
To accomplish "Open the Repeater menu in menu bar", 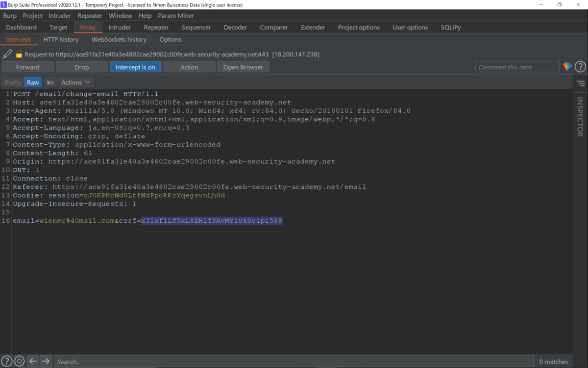I will tap(90, 16).
